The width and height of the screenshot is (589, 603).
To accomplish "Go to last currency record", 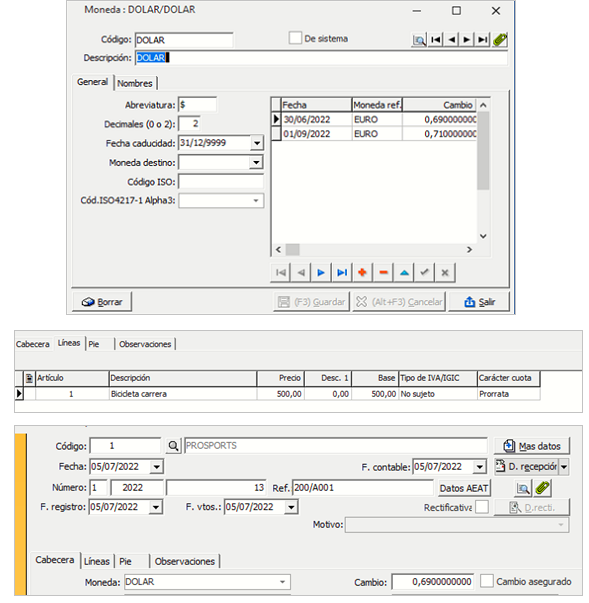I will pos(482,40).
